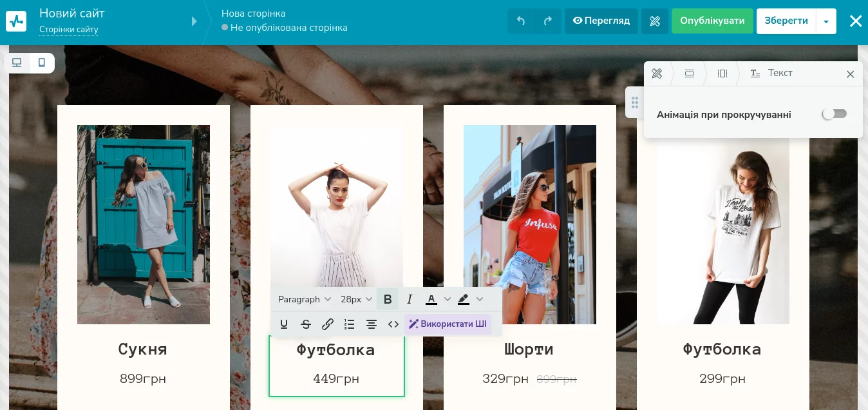Viewport: 868px width, 410px height.
Task: Insert a link into text
Action: coord(328,324)
